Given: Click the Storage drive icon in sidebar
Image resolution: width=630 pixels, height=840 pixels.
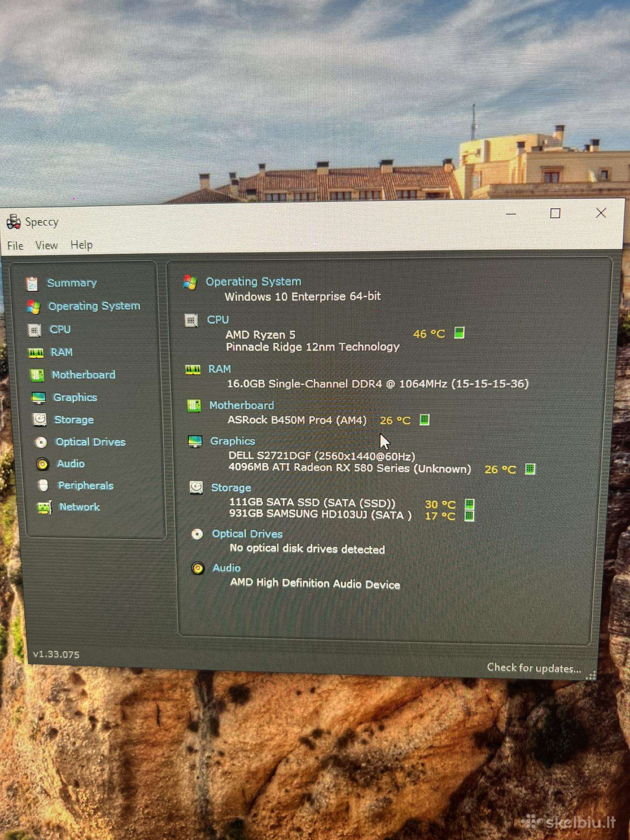Looking at the screenshot, I should (x=40, y=420).
